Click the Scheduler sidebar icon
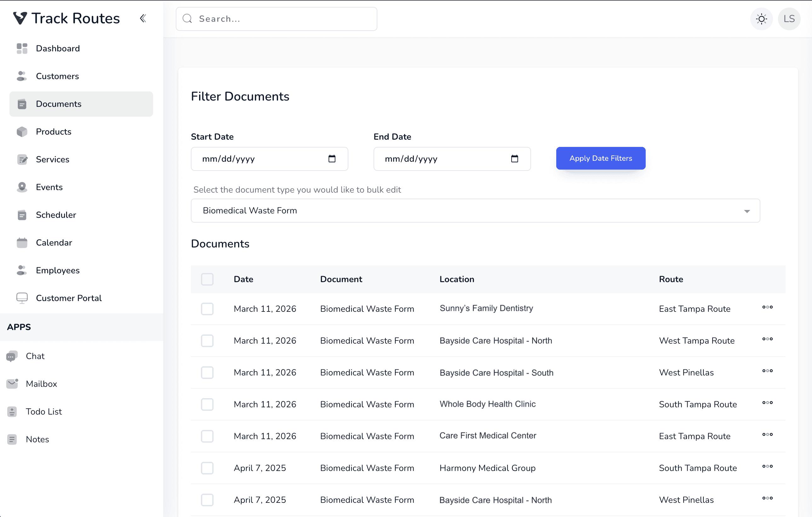This screenshot has height=517, width=812. pos(22,215)
